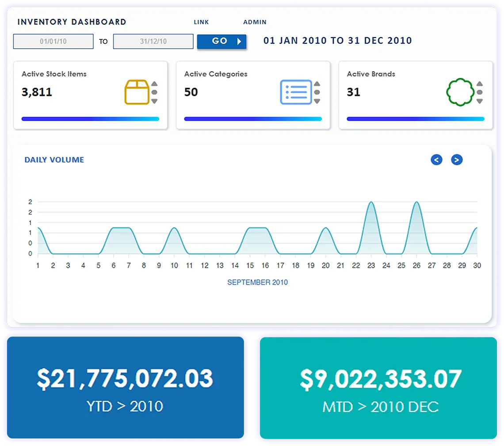Click the GO button
The image size is (504, 446).
(x=222, y=42)
